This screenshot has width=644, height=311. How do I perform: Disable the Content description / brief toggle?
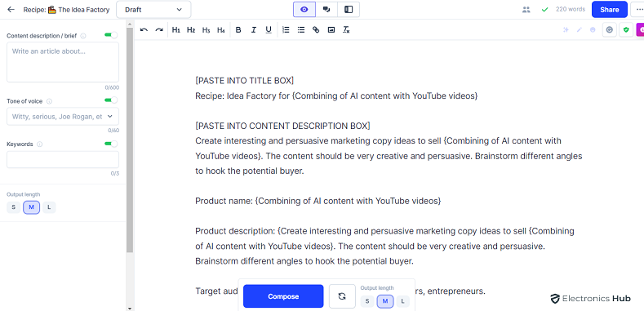pos(111,35)
